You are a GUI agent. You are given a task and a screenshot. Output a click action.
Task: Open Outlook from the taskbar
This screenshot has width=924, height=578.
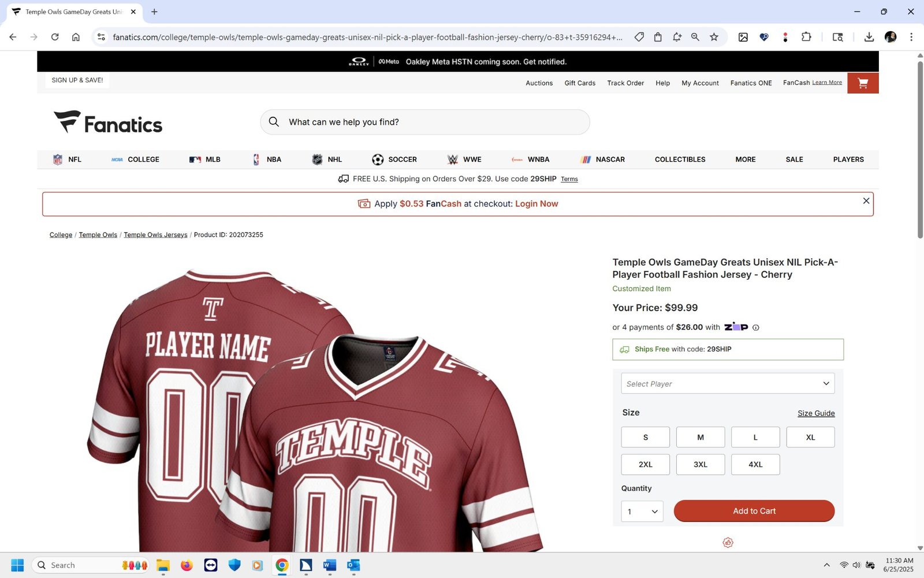click(353, 565)
